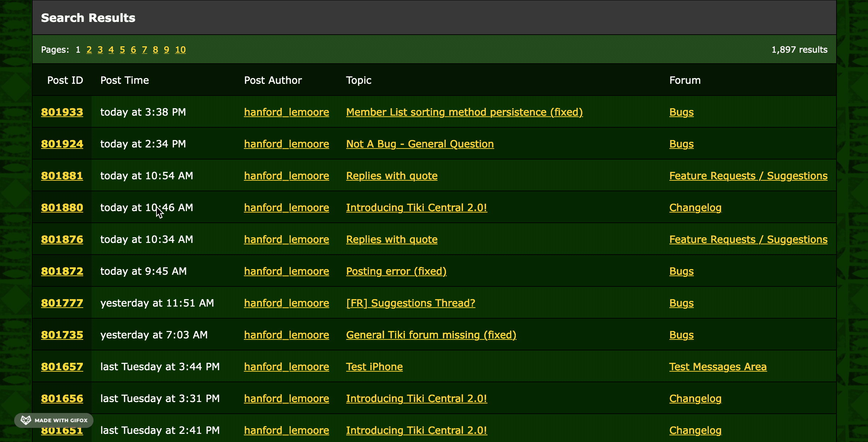Screen dimensions: 868x442
Task: Go to results page 2
Action: click(89, 50)
